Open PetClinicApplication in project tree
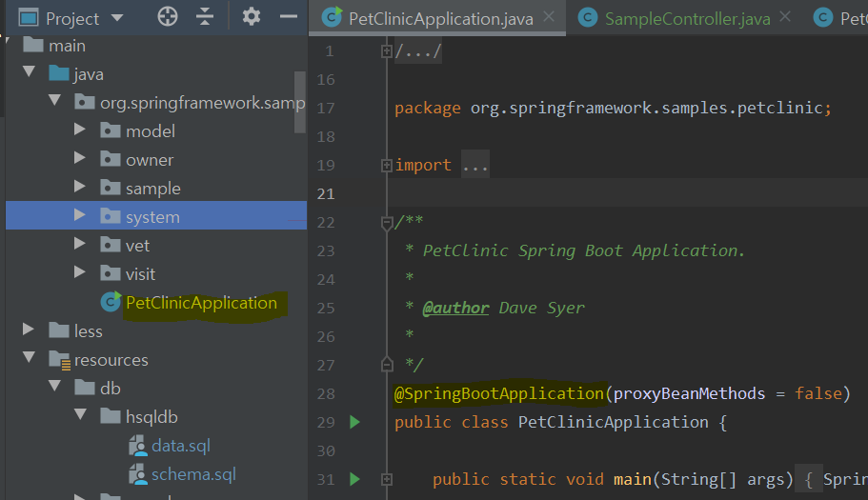 (x=201, y=303)
